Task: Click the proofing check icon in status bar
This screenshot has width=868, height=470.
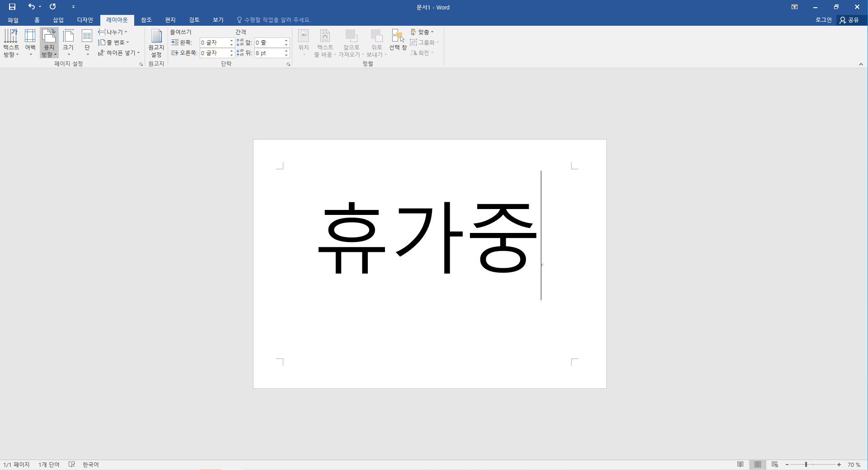Action: click(71, 465)
